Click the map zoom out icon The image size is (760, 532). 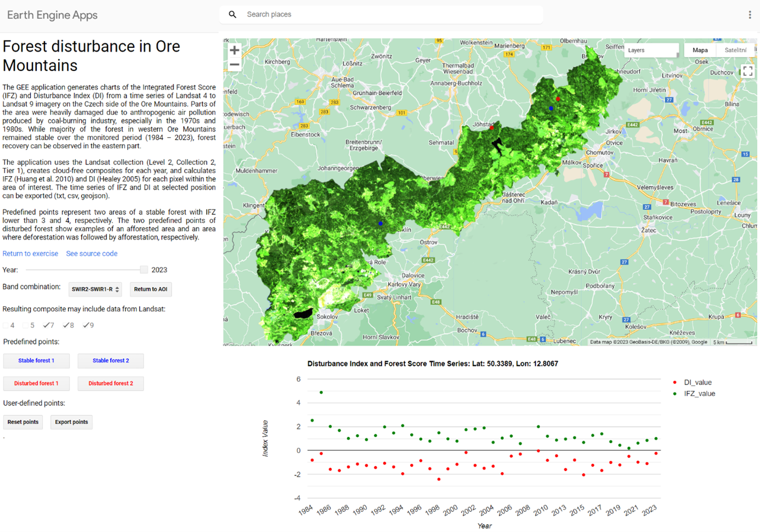(234, 64)
